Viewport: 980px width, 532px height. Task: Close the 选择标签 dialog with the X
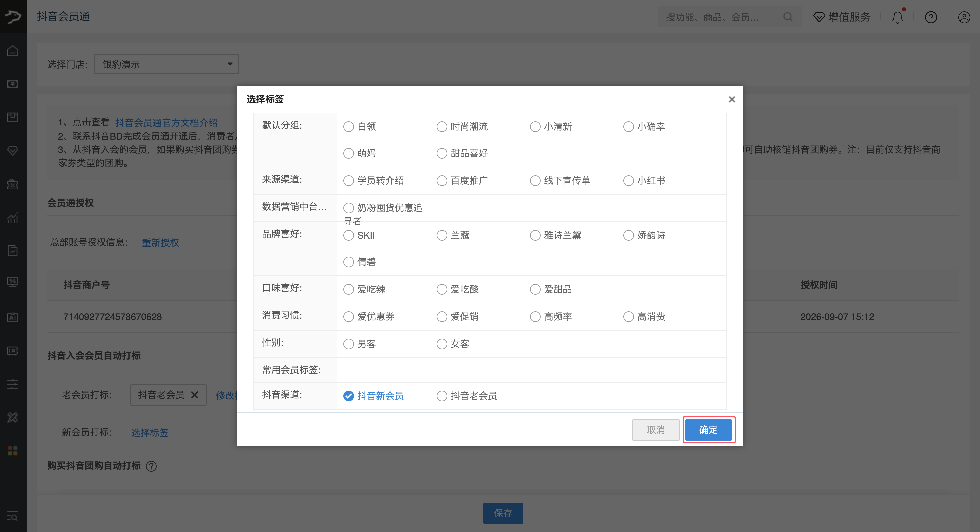(x=732, y=99)
